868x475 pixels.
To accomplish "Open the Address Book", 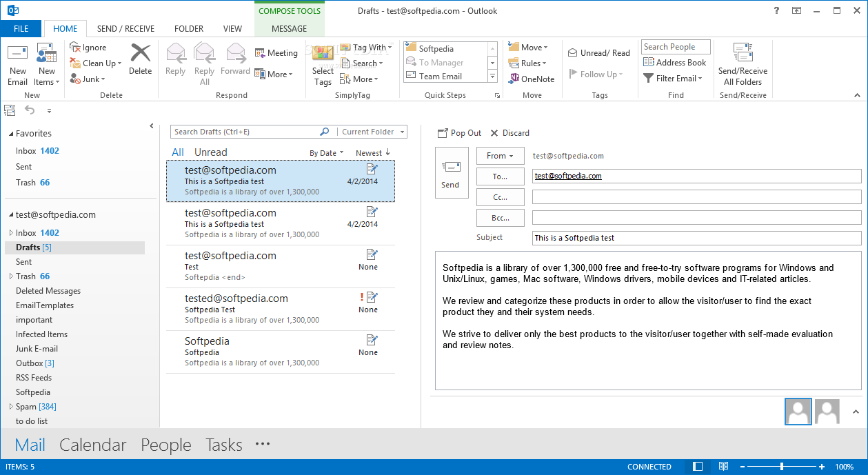I will click(x=674, y=62).
